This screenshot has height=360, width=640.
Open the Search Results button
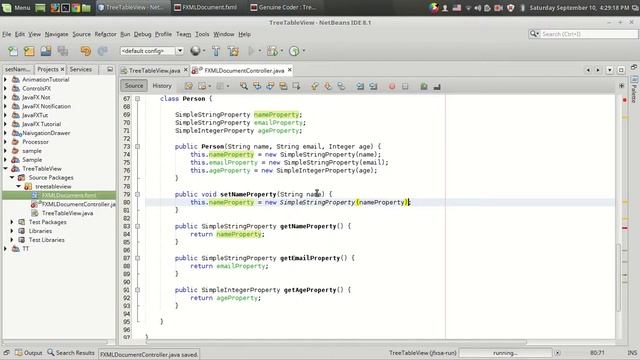click(x=71, y=353)
